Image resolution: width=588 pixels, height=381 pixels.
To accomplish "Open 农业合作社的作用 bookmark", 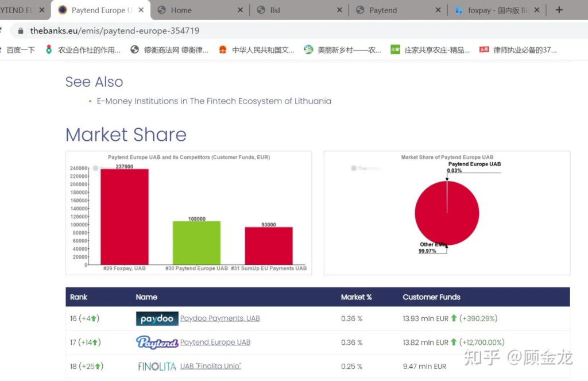I will point(83,50).
